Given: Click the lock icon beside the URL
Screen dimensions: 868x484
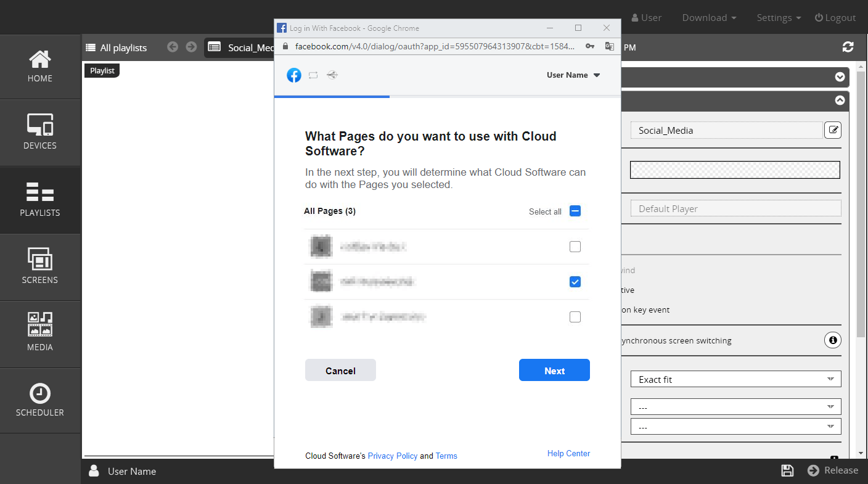Looking at the screenshot, I should tap(285, 46).
